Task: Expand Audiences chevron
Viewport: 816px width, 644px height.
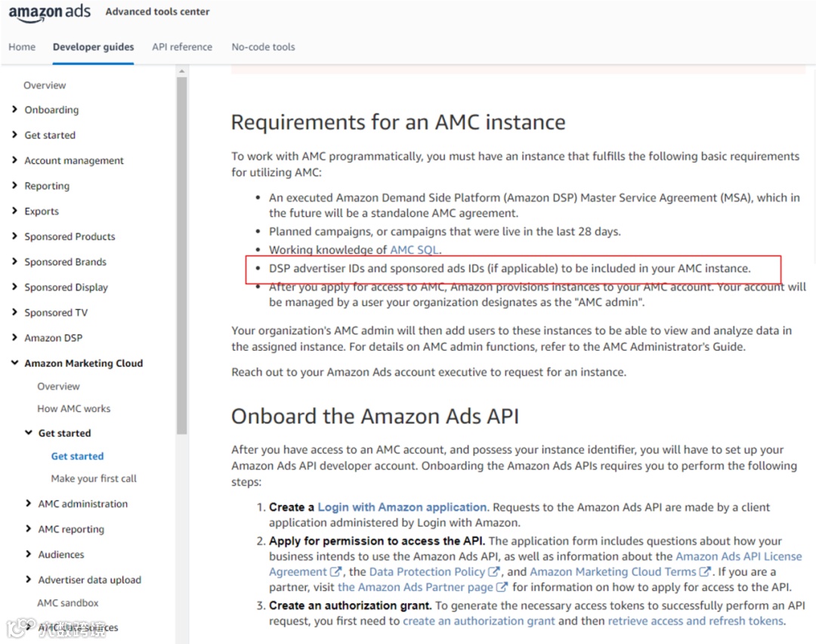Action: click(x=29, y=554)
